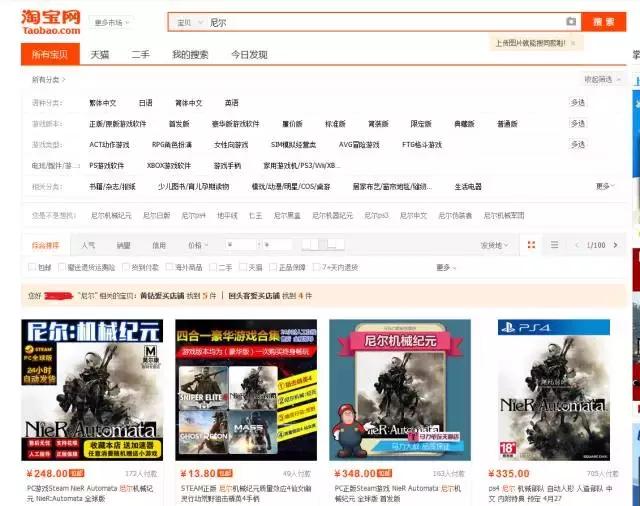
Task: Select 游戏手柄 category
Action: [227, 166]
